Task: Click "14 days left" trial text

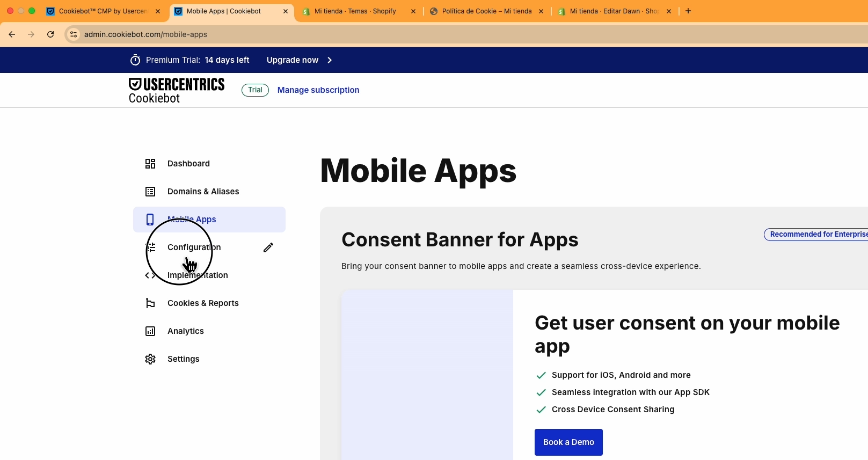Action: coord(227,60)
